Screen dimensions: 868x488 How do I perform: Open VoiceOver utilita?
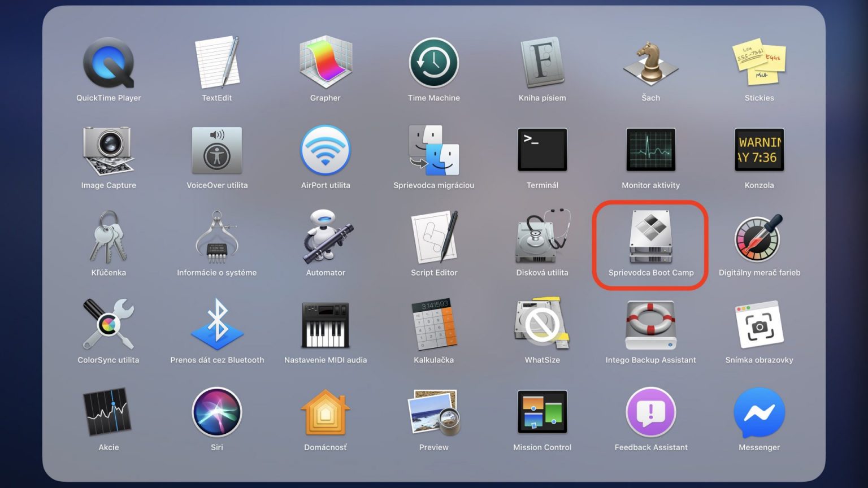[217, 150]
